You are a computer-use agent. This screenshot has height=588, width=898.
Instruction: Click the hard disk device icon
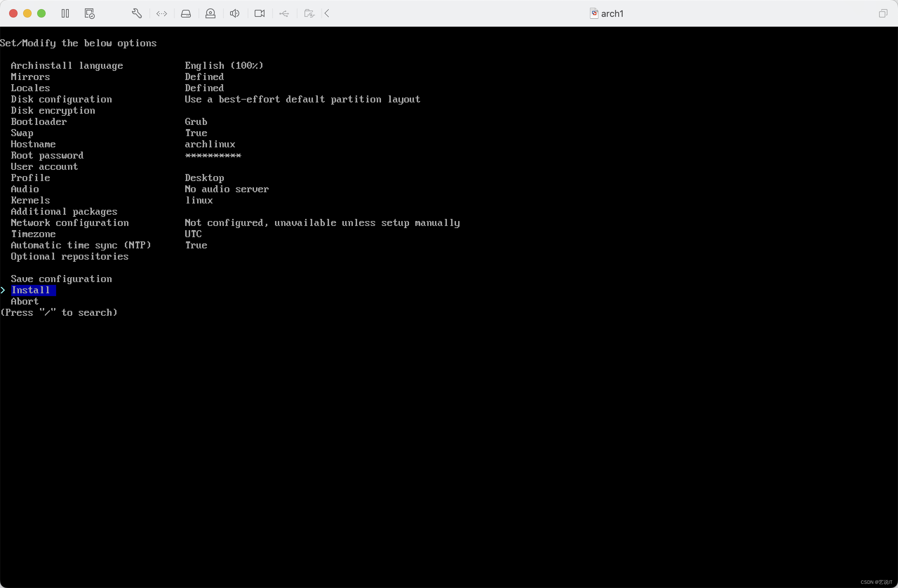point(186,14)
